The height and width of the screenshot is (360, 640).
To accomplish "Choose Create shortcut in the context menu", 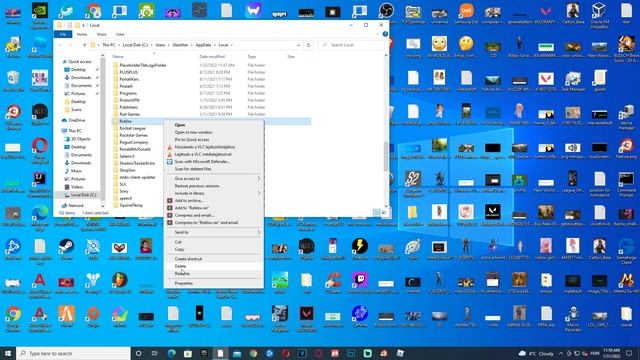I will (x=189, y=259).
